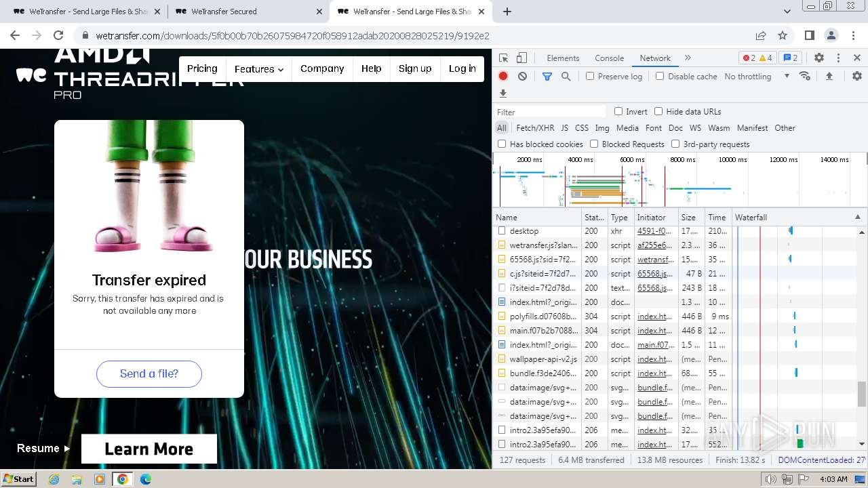Export HAR file (download arrow)
The height and width of the screenshot is (488, 868).
[503, 94]
